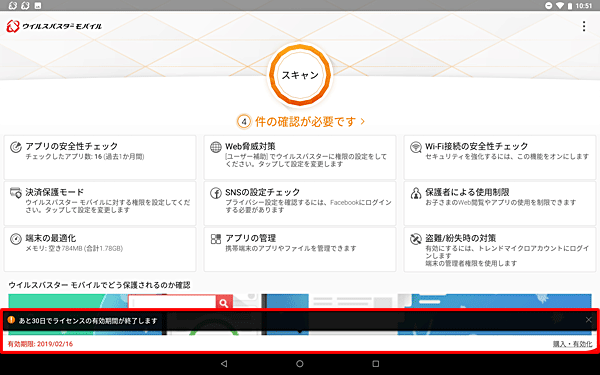
Task: Dismiss the license expiry notification with X
Action: tap(589, 320)
